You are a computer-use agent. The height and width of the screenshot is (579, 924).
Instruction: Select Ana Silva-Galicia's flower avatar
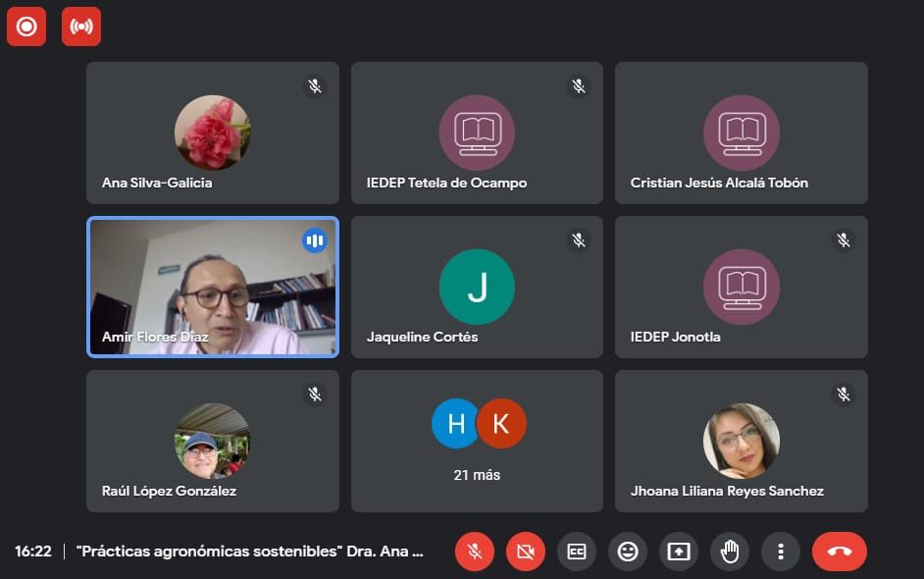pyautogui.click(x=213, y=132)
